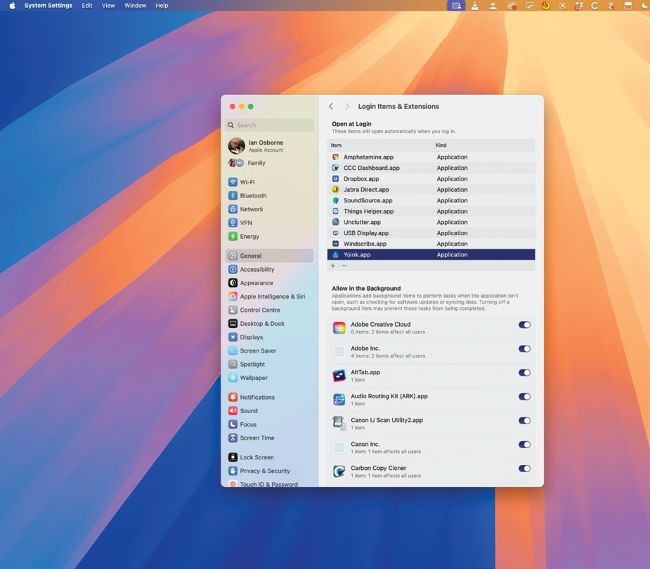Open Displays settings
This screenshot has width=650, height=569.
pyautogui.click(x=269, y=337)
